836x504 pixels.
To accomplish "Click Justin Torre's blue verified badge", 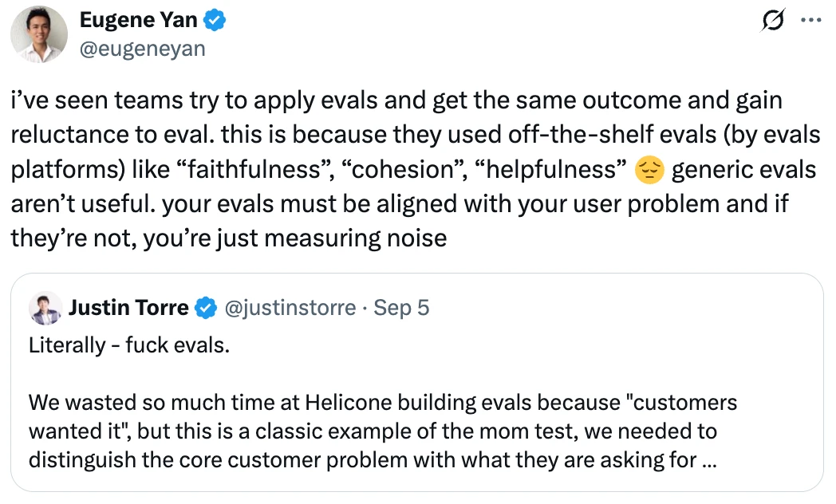I will tap(207, 308).
